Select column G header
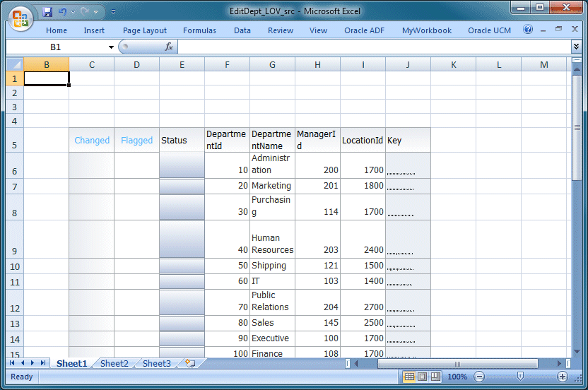The width and height of the screenshot is (588, 390). [x=272, y=65]
